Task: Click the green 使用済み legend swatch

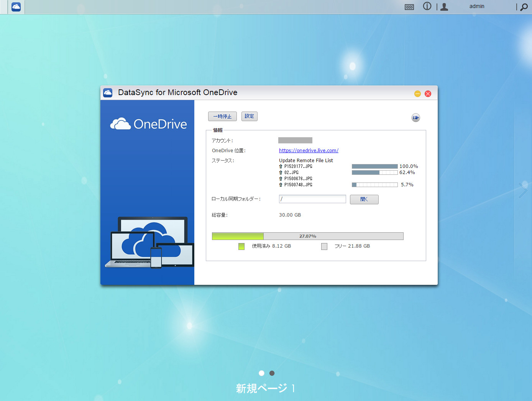Action: [241, 247]
